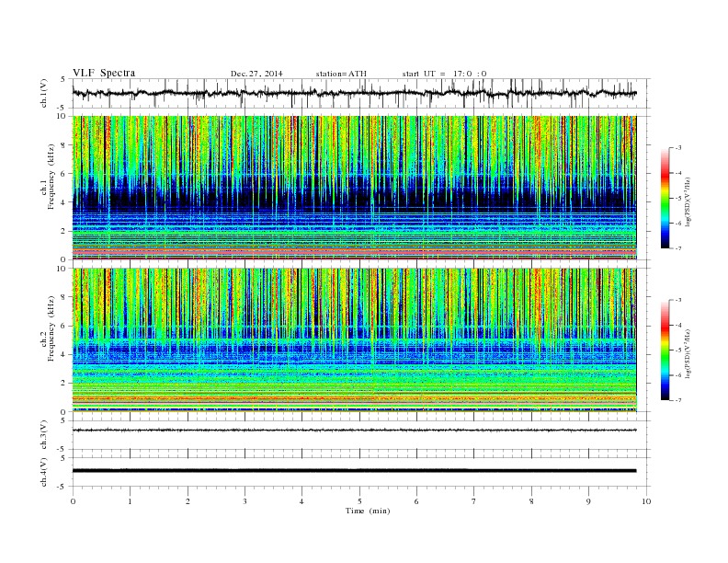Click the "start UT = 17:0 :0" text

444,74
